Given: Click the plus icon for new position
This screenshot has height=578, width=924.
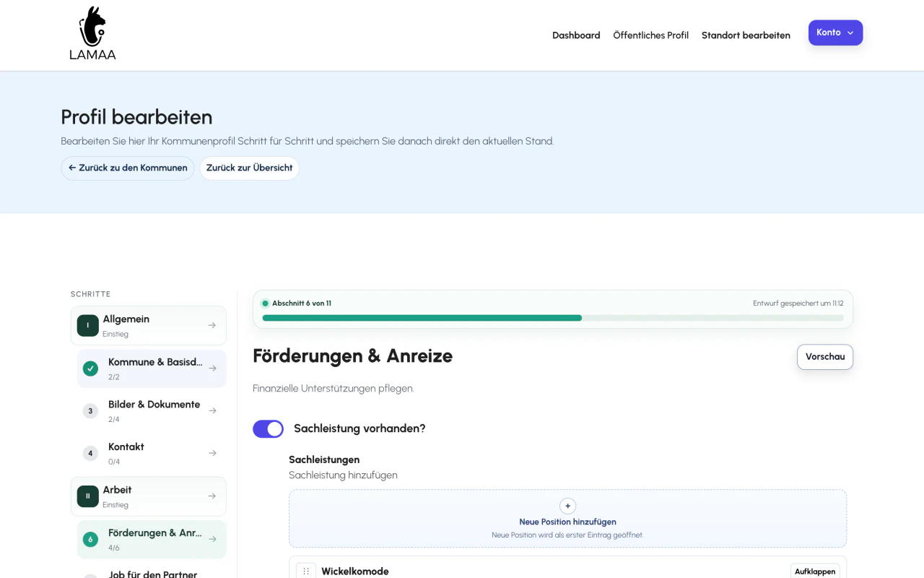Looking at the screenshot, I should pos(567,506).
